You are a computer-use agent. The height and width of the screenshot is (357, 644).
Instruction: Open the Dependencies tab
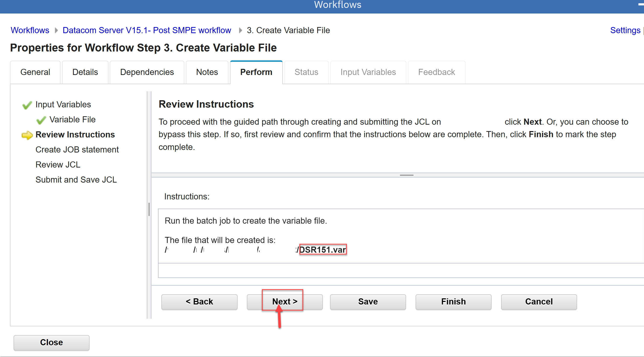click(x=147, y=72)
